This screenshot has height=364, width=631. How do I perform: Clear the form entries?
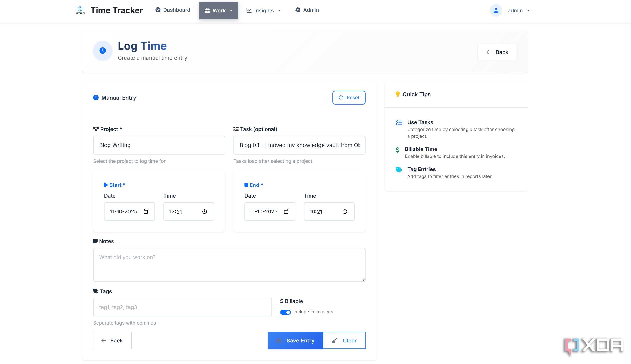pyautogui.click(x=344, y=341)
